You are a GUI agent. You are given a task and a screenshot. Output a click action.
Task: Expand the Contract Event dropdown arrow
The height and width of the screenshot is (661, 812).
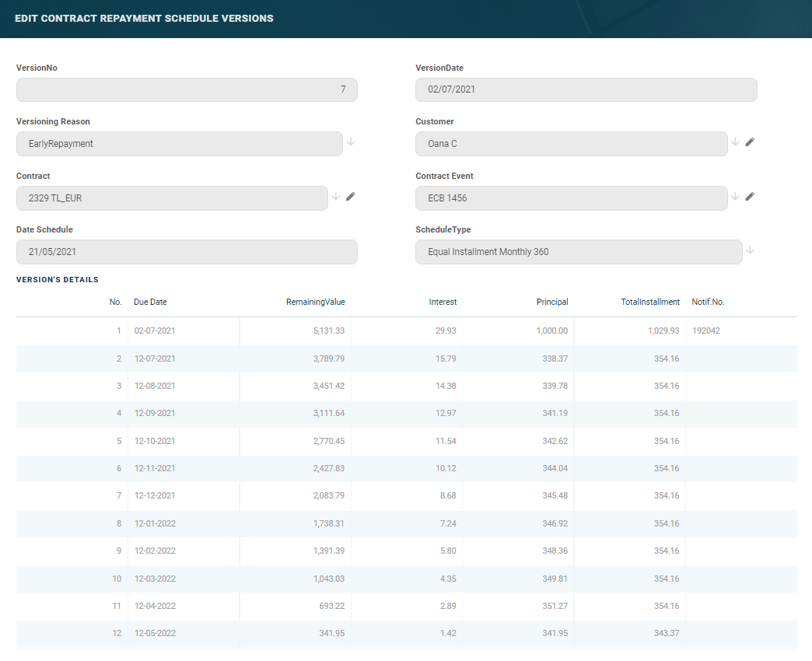click(x=735, y=197)
